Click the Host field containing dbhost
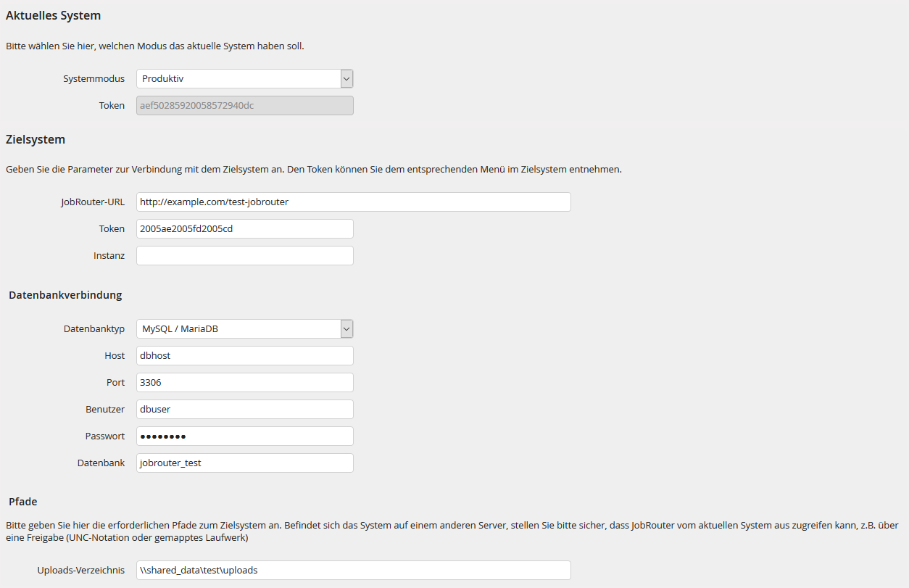The image size is (909, 588). [244, 356]
